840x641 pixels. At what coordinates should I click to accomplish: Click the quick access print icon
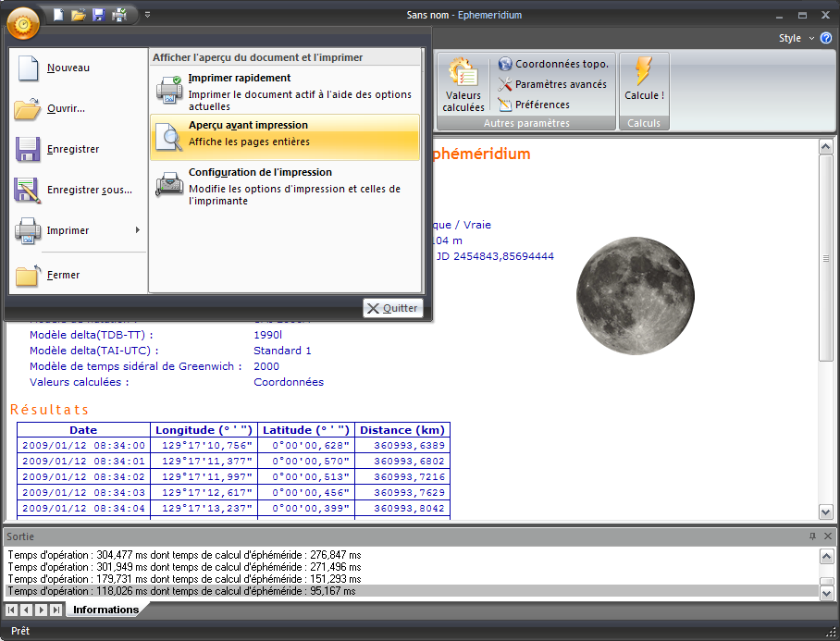pyautogui.click(x=119, y=15)
